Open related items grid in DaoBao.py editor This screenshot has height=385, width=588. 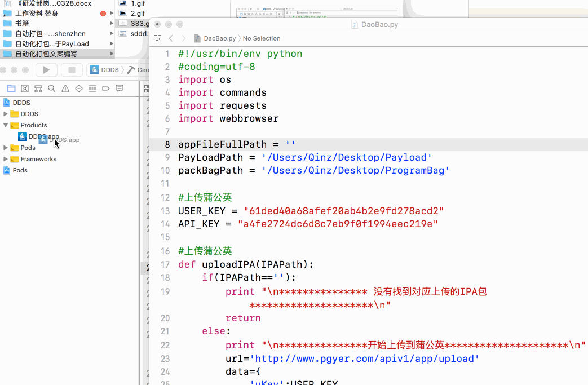(157, 38)
